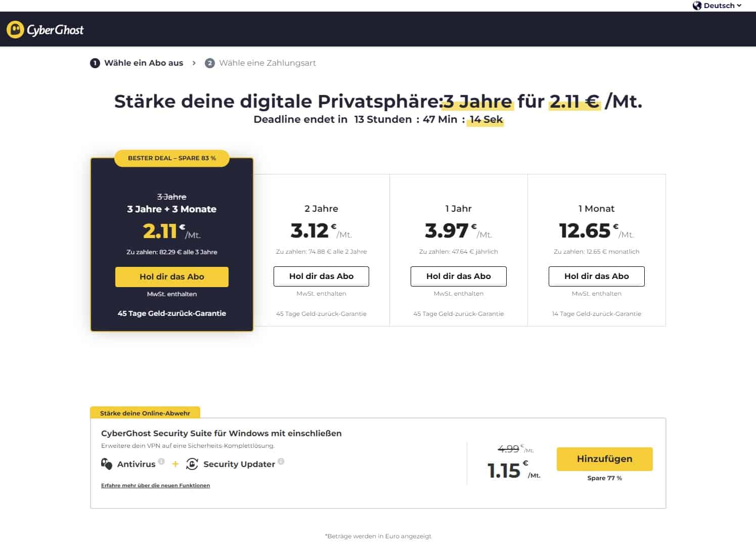The height and width of the screenshot is (558, 756).
Task: Click the chevron arrow between checkout steps
Action: coord(194,63)
